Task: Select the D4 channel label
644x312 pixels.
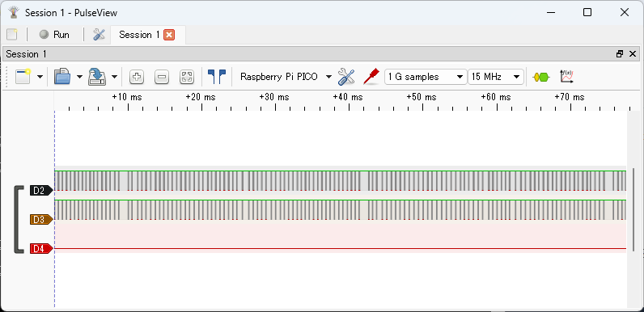Action: 41,248
